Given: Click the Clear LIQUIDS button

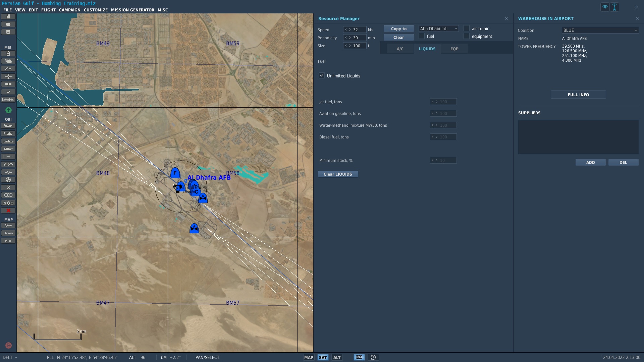Looking at the screenshot, I should coord(338,174).
